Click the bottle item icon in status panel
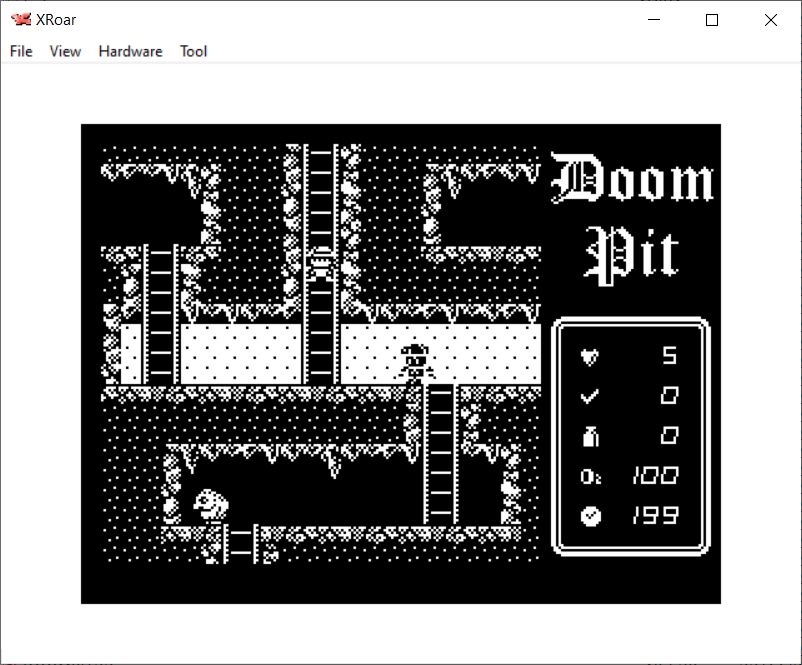 pos(590,436)
